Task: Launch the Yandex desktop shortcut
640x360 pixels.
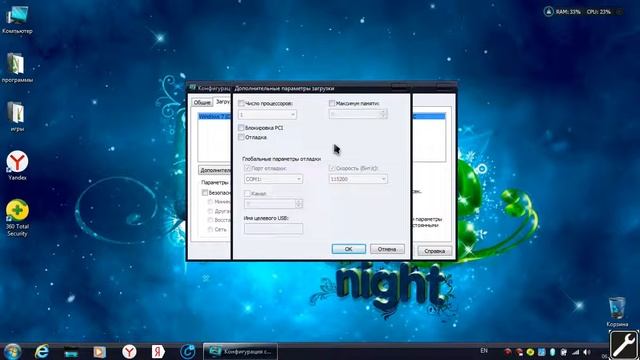Action: [x=17, y=165]
